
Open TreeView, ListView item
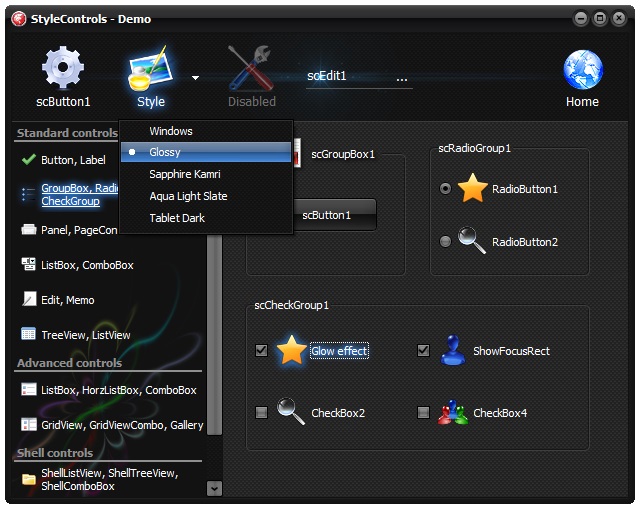85,335
